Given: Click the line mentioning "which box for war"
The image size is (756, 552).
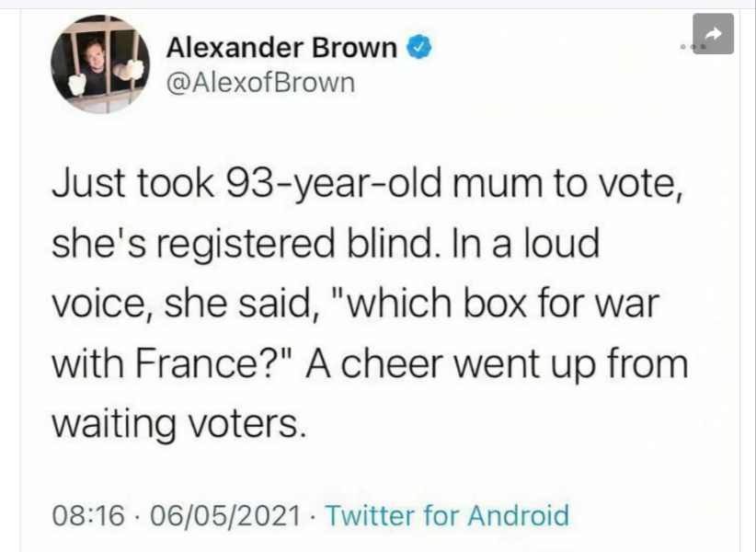Looking at the screenshot, I should pyautogui.click(x=355, y=305).
